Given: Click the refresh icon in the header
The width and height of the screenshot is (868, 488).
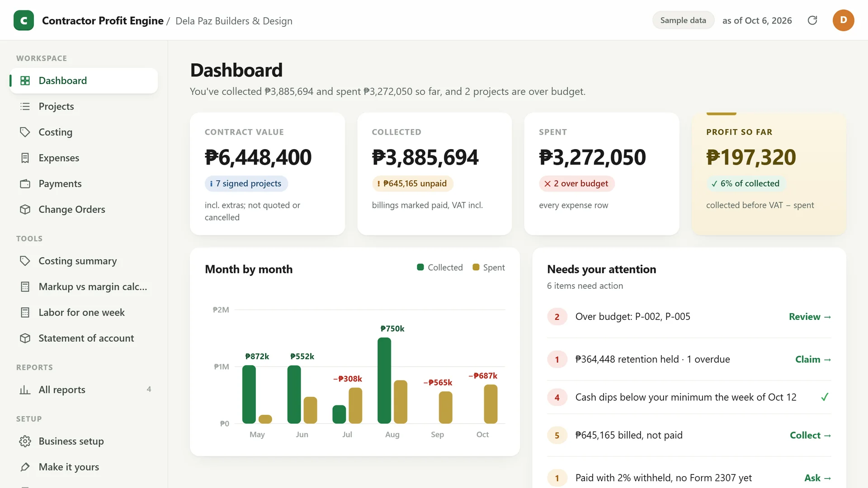Looking at the screenshot, I should coord(812,20).
